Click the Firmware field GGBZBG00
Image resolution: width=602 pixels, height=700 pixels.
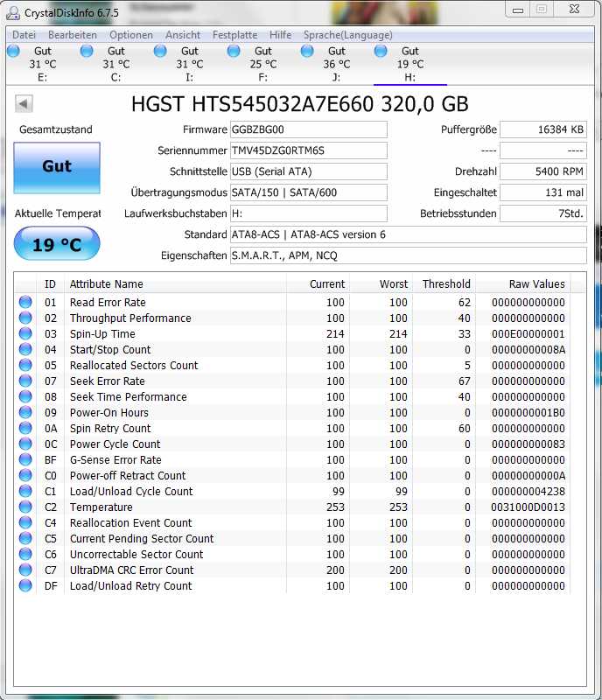click(309, 129)
